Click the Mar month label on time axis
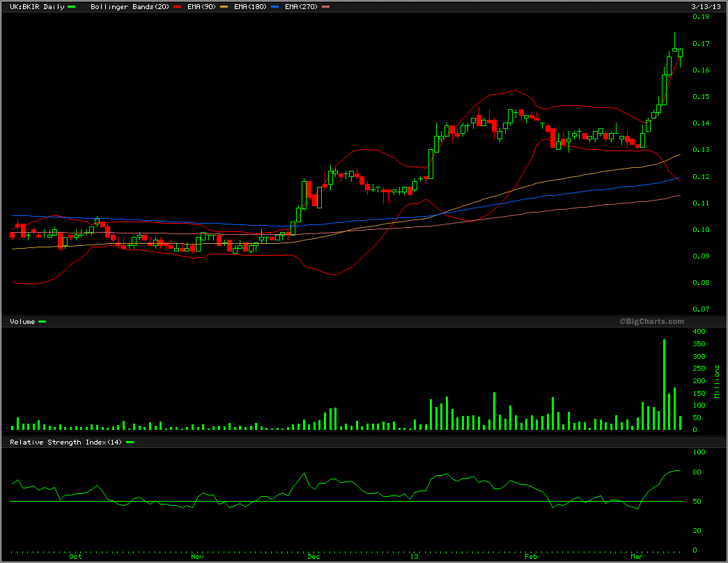Screen dimensions: 728x563 [x=637, y=557]
